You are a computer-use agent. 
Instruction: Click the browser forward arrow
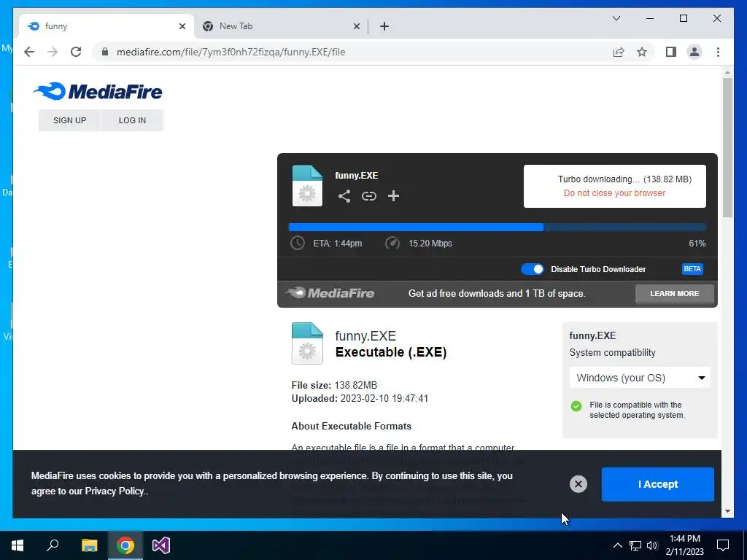point(53,52)
